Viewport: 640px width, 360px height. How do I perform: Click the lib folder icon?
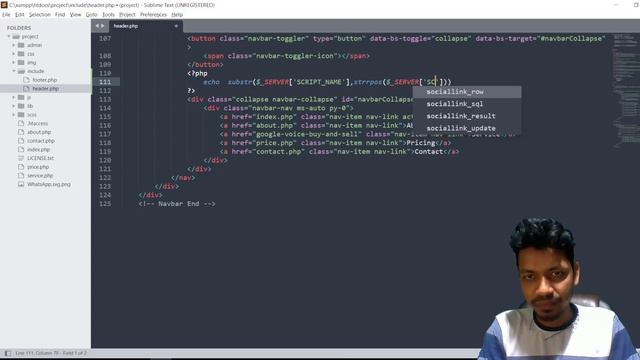tap(21, 106)
